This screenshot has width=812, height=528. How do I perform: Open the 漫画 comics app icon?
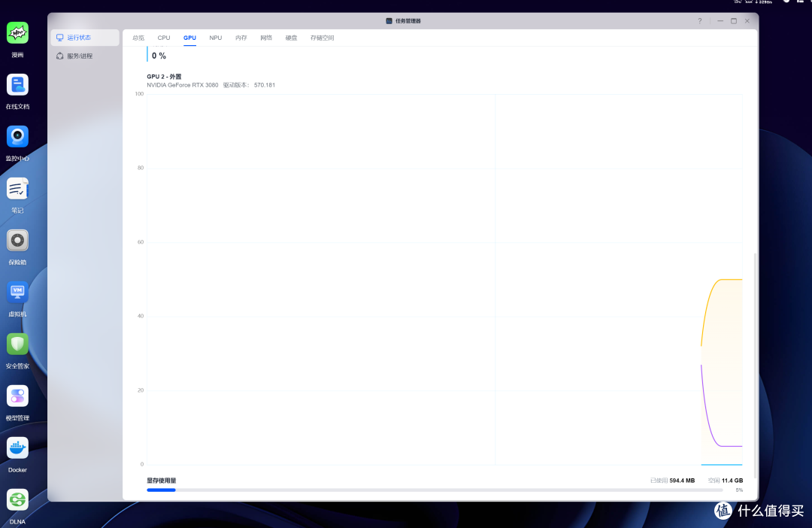pos(17,33)
